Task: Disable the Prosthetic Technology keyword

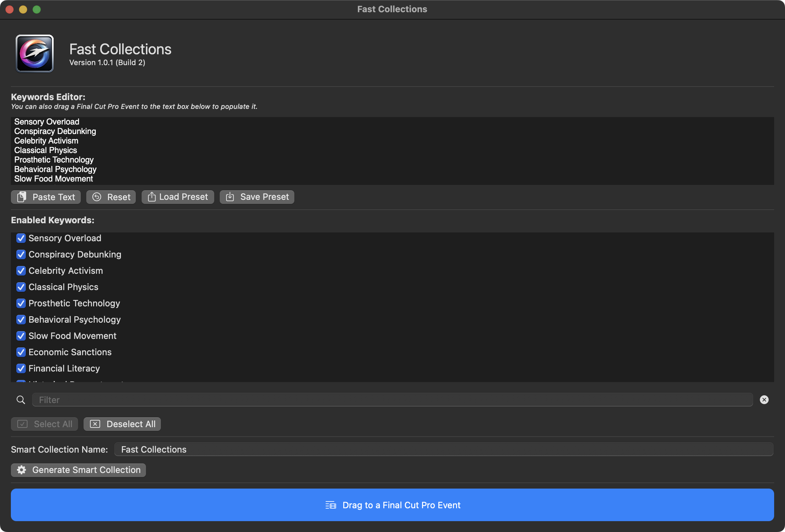Action: (x=21, y=303)
